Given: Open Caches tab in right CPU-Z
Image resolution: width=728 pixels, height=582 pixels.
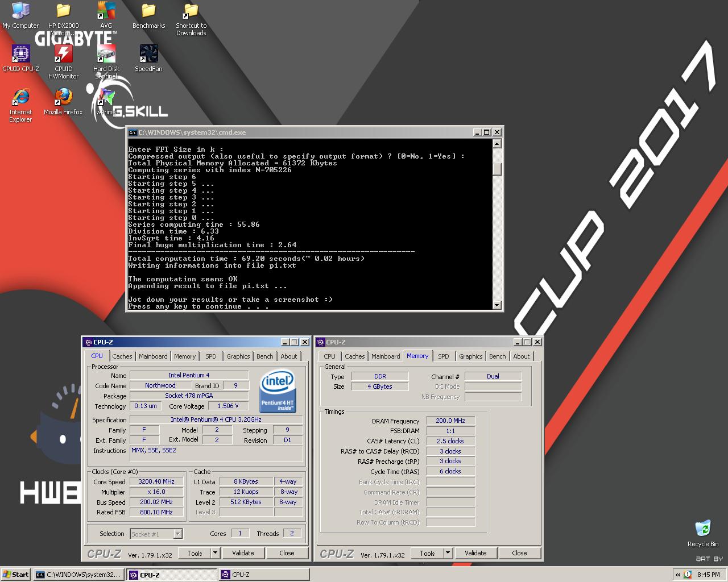Looking at the screenshot, I should (x=355, y=356).
